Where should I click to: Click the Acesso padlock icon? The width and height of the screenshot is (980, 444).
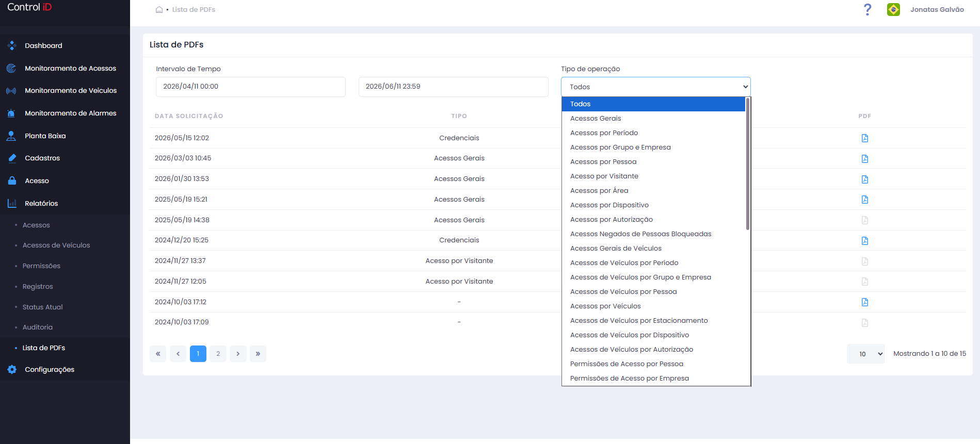point(12,180)
